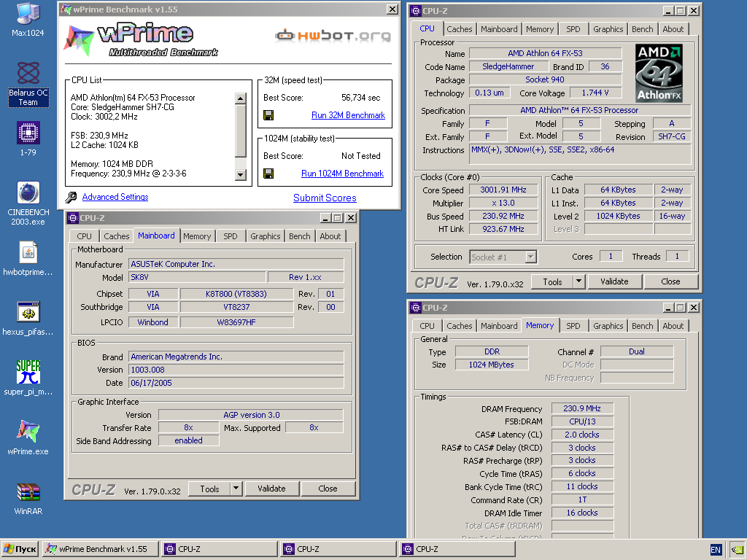Click Close button in Mainboard window
The width and height of the screenshot is (747, 560).
pyautogui.click(x=328, y=489)
